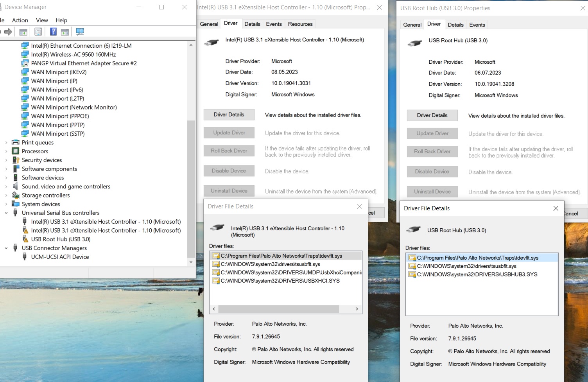The width and height of the screenshot is (588, 382).
Task: Close the USB Root Hub Driver File Details dialog
Action: (556, 208)
